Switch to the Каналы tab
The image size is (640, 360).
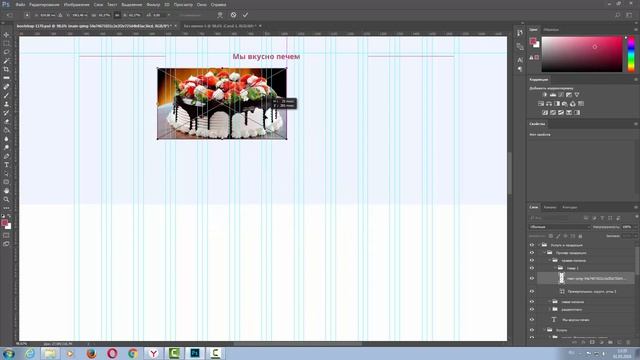click(x=549, y=207)
